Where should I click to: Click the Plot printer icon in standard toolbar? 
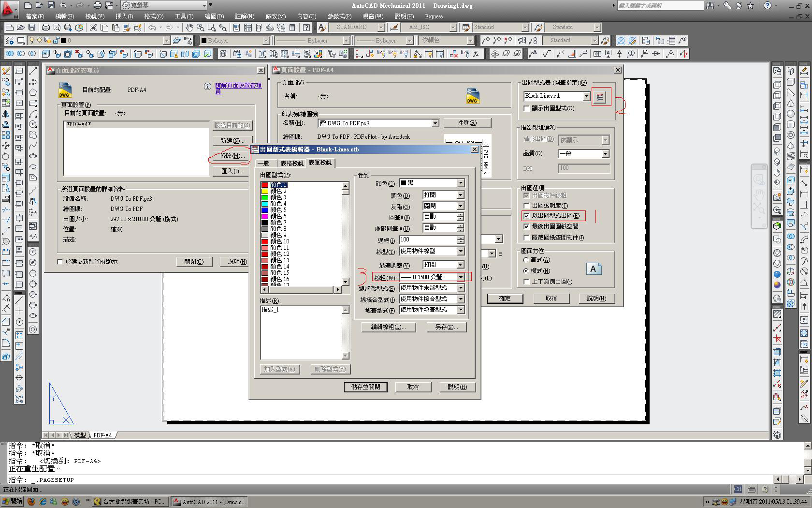click(x=46, y=28)
